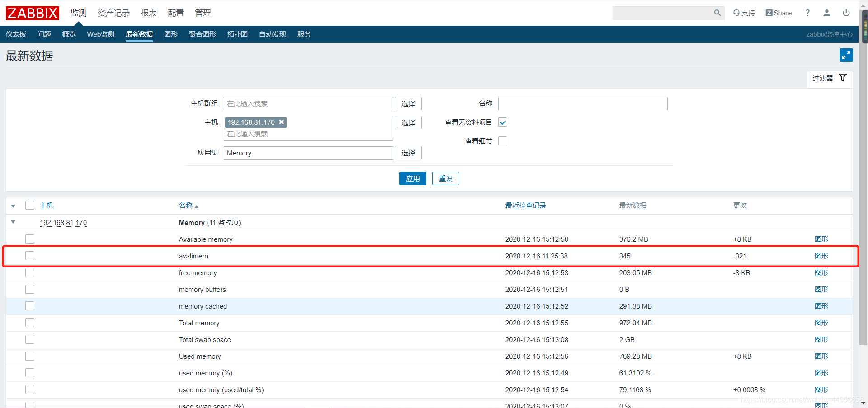868x408 pixels.
Task: Go to the screens submenu
Action: [203, 34]
